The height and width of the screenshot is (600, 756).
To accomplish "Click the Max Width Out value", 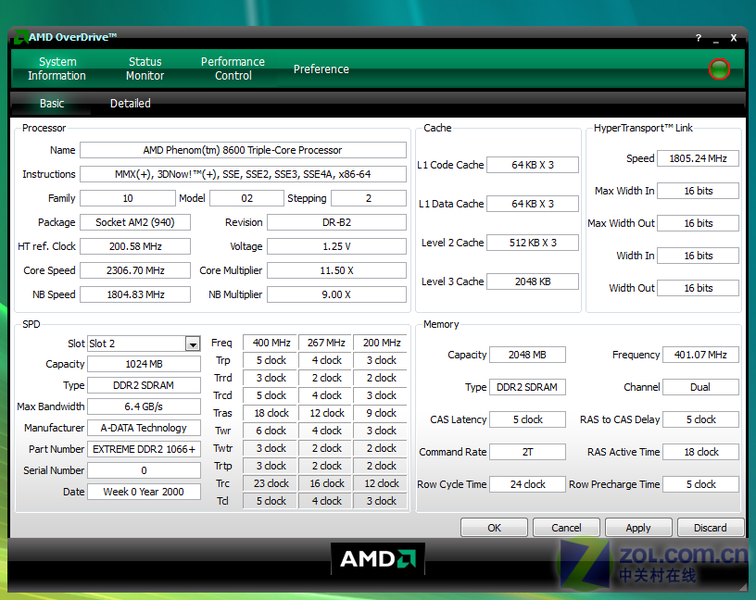I will (x=698, y=223).
